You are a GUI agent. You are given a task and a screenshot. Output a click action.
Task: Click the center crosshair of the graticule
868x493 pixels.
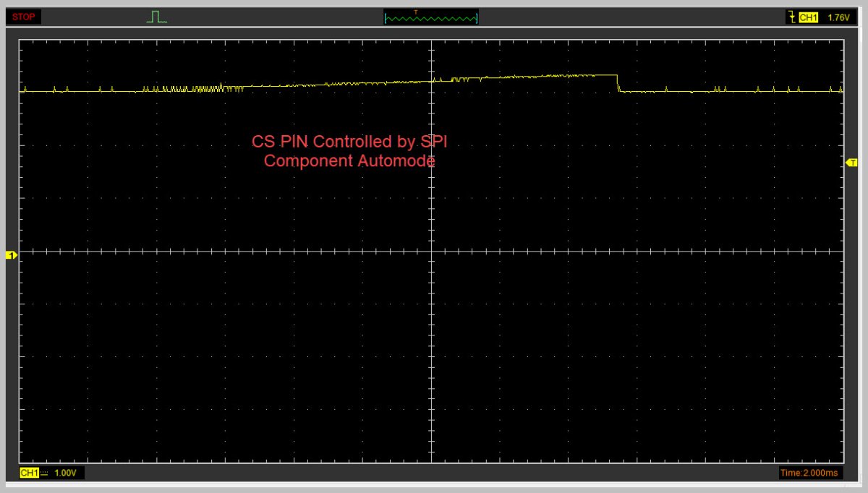[432, 252]
